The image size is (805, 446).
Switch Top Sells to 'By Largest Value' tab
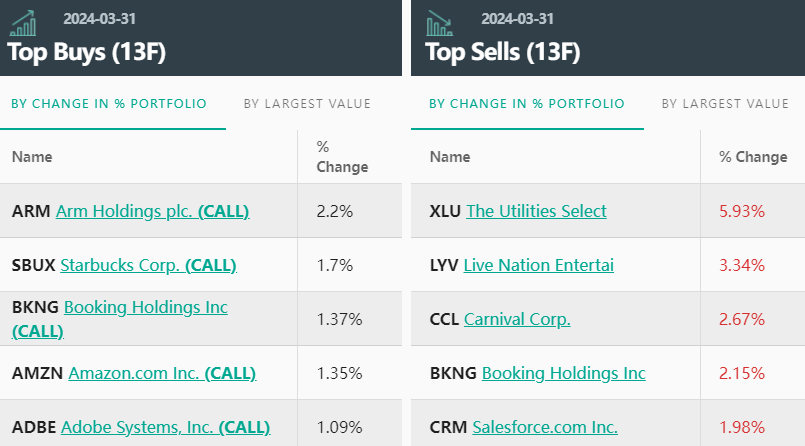725,103
